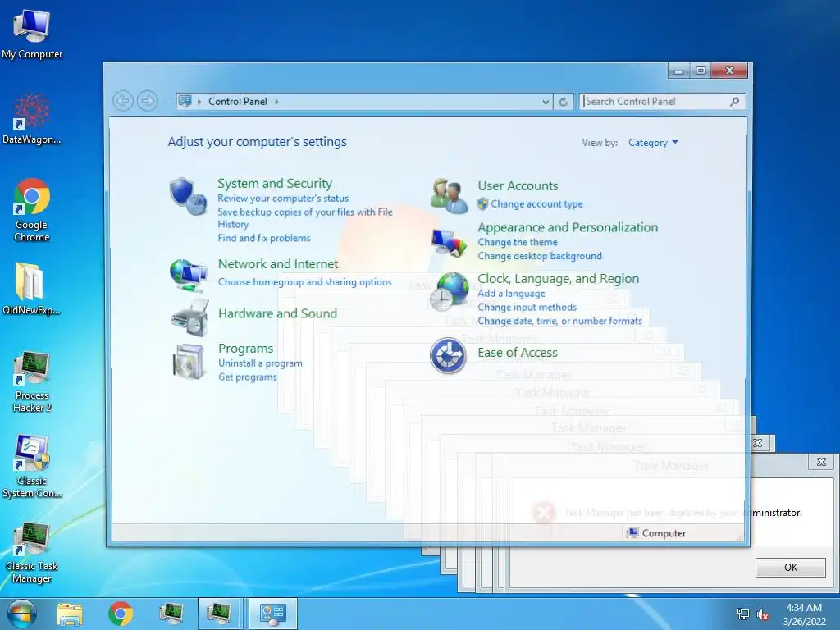Switch to the Control Panel taskbar button
The image size is (840, 630).
pyautogui.click(x=272, y=614)
